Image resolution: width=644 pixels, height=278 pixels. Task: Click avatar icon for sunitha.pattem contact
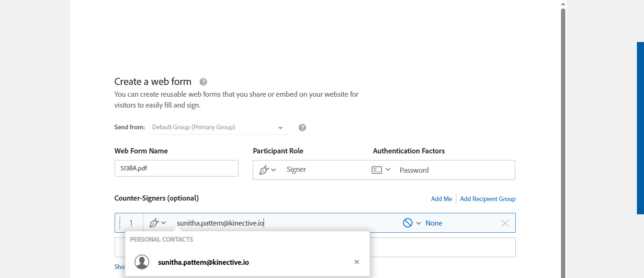click(x=142, y=262)
